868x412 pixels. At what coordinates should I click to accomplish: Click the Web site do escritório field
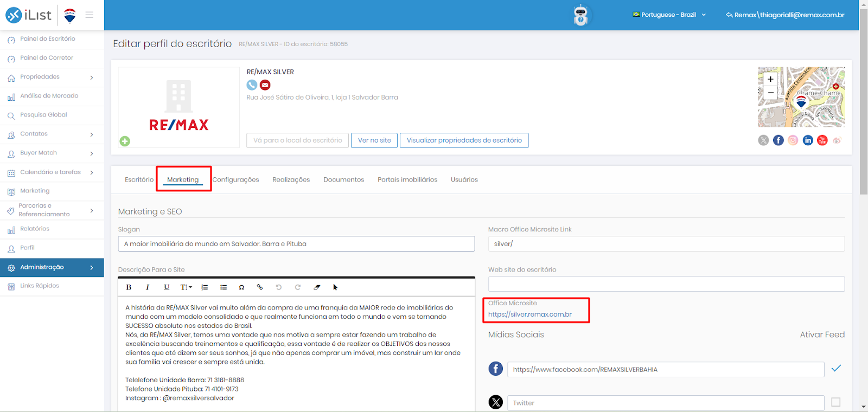[666, 284]
